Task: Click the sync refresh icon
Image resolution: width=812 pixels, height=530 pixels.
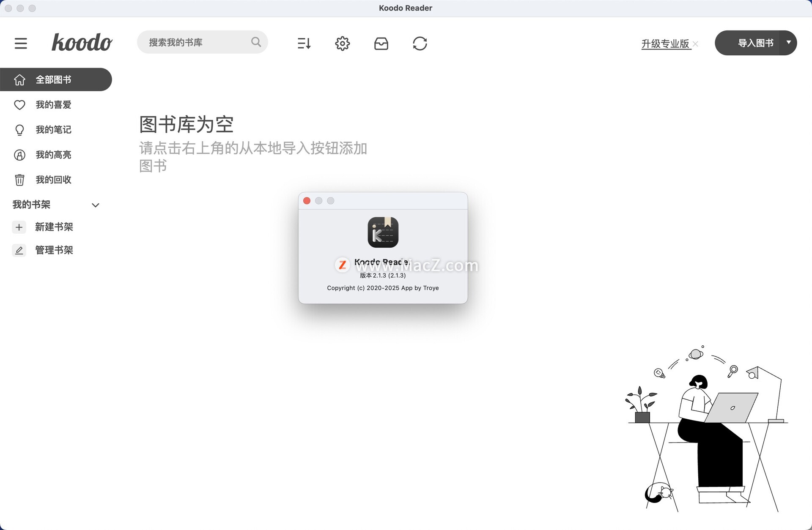Action: pyautogui.click(x=420, y=43)
